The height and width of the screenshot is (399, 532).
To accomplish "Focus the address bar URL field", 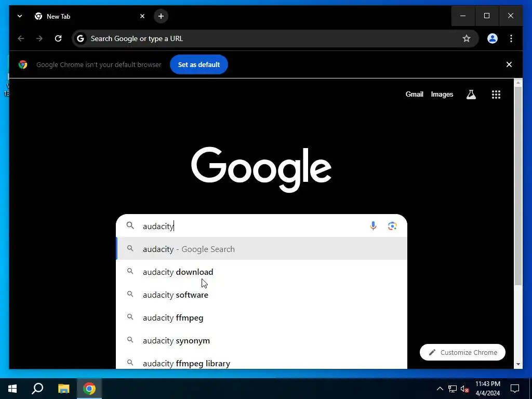I will point(275,38).
